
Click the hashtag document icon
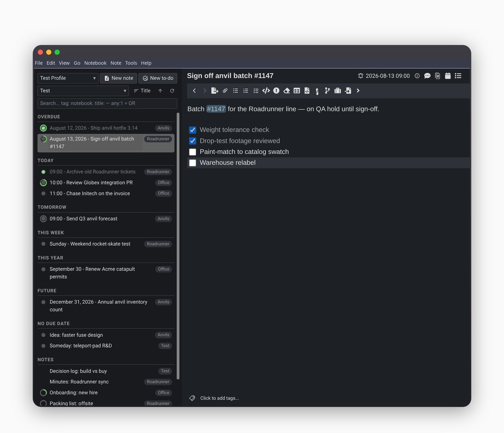pyautogui.click(x=438, y=76)
